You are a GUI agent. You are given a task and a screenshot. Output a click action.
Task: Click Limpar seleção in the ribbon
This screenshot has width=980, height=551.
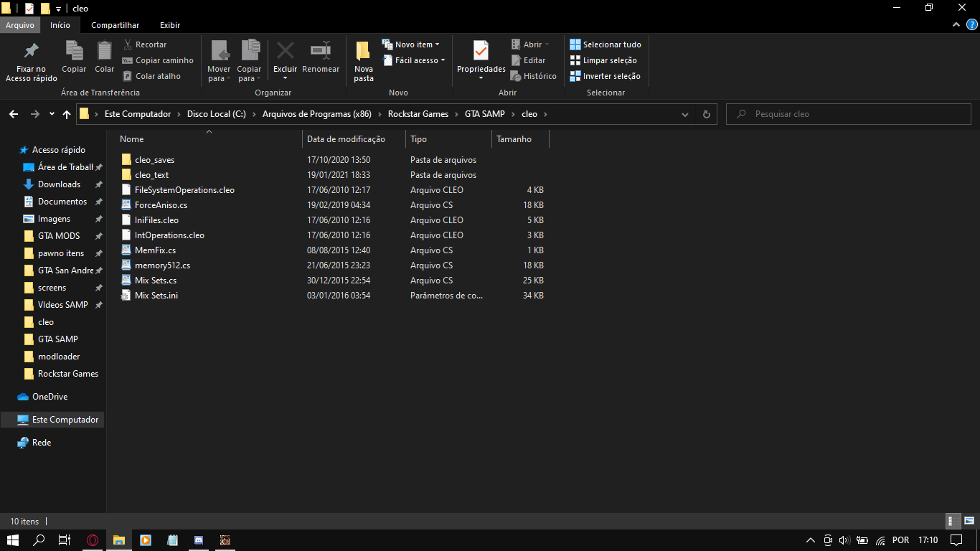(x=603, y=60)
